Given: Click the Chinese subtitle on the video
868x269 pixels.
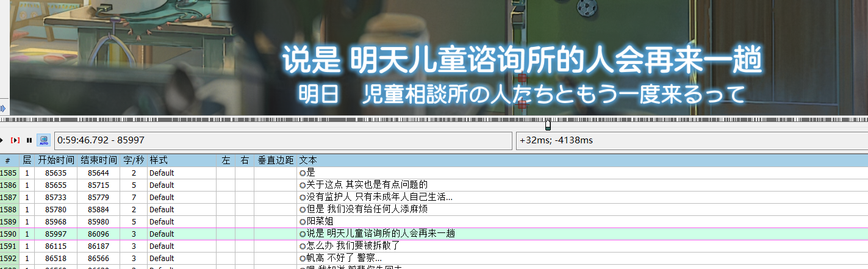Looking at the screenshot, I should (522, 61).
